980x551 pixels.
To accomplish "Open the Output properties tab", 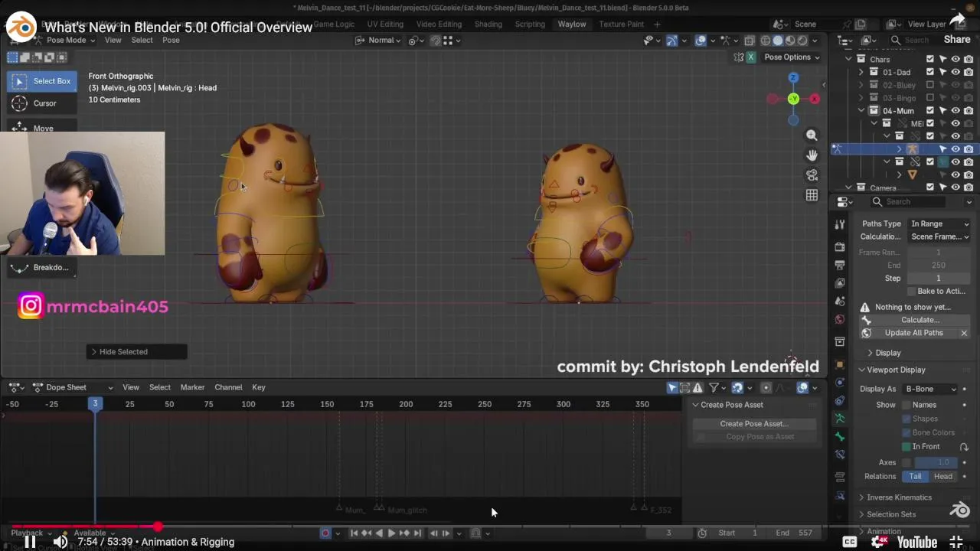I will 840,265.
